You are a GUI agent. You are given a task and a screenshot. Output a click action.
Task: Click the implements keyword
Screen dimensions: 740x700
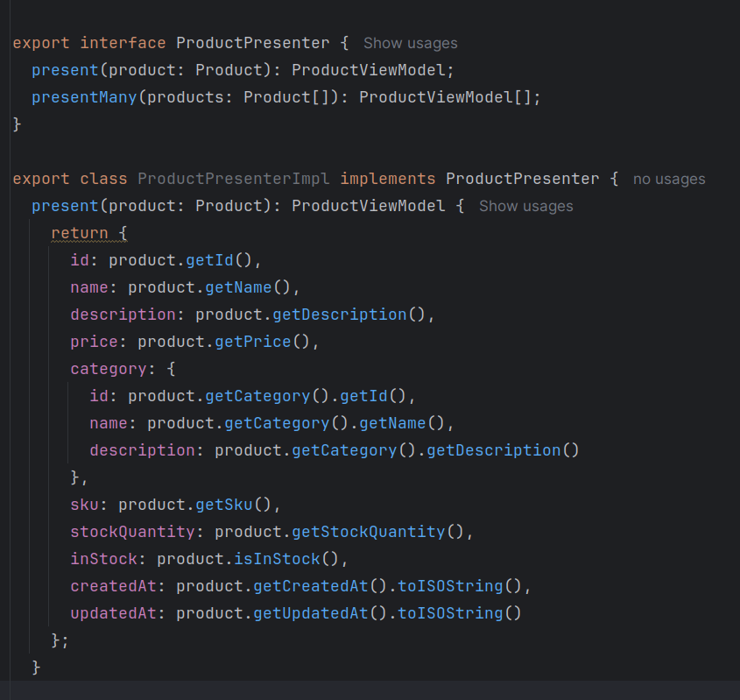(x=388, y=178)
